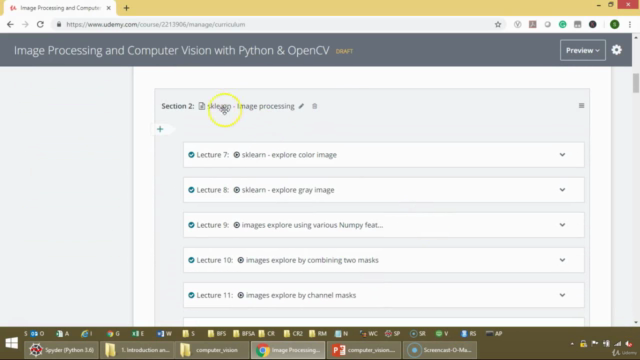Click the DRAFT status label
The width and height of the screenshot is (640, 360).
pyautogui.click(x=344, y=51)
